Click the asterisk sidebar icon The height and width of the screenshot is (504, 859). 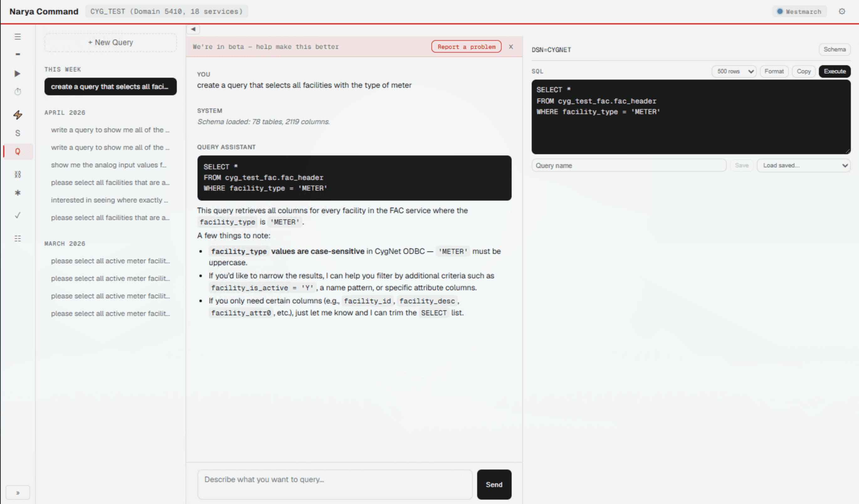click(x=18, y=193)
